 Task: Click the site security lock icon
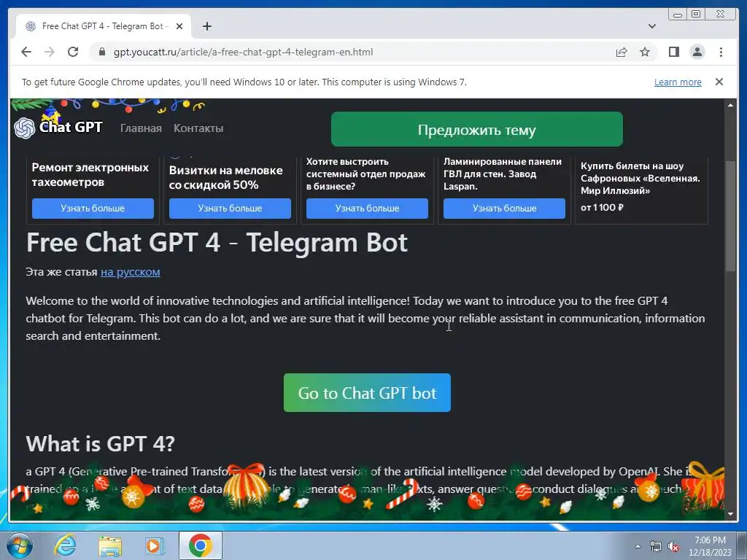point(101,52)
